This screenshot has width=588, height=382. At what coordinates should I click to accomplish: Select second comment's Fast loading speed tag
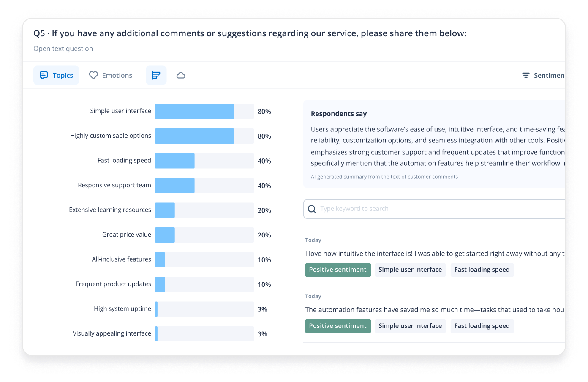[482, 326]
